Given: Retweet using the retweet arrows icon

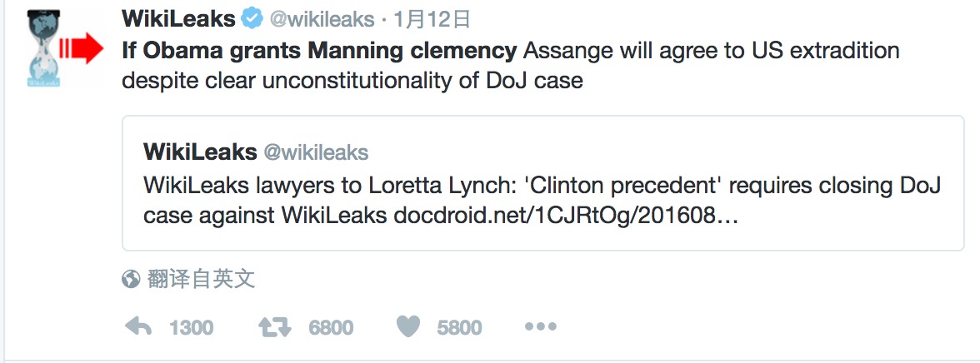Looking at the screenshot, I should pos(274,326).
